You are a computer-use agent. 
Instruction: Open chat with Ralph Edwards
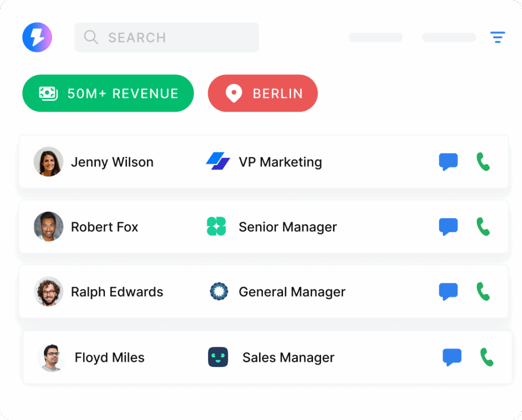click(x=448, y=291)
